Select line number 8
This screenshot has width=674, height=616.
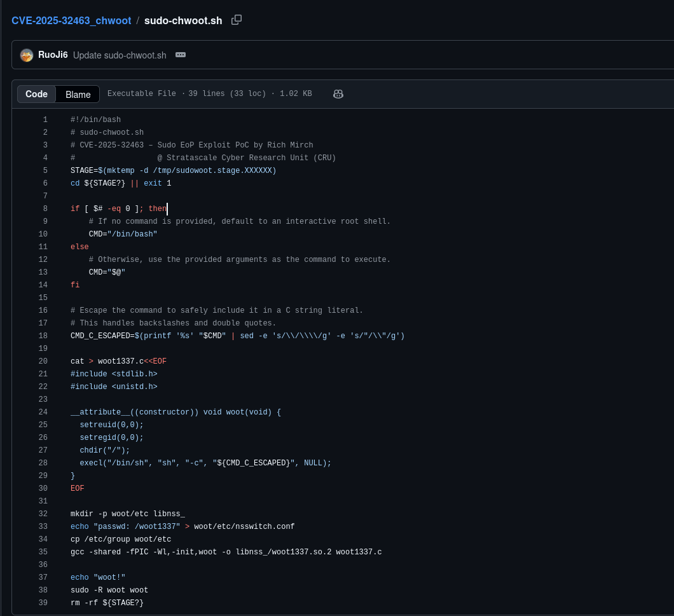[x=45, y=209]
